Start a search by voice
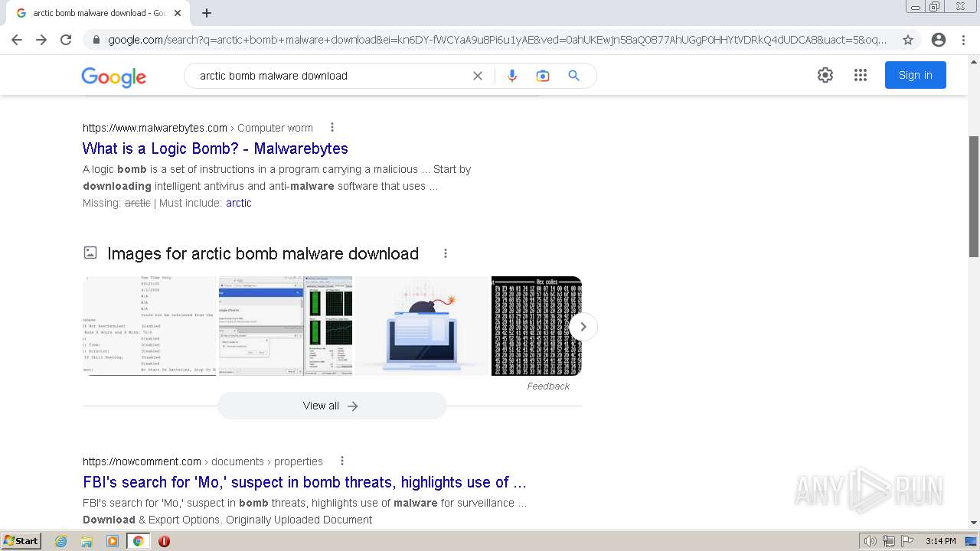This screenshot has height=551, width=980. click(x=512, y=76)
